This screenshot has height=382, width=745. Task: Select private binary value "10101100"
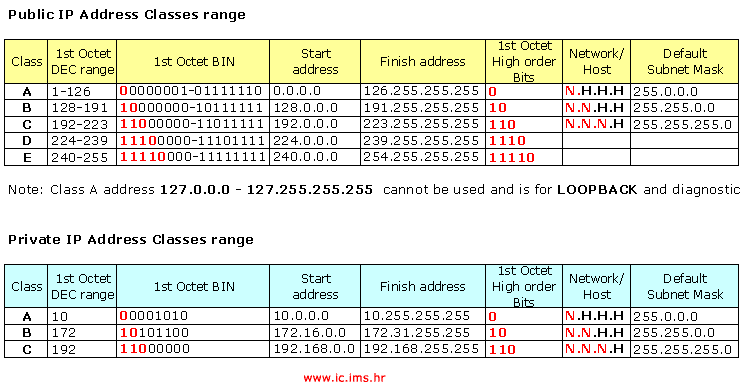tap(154, 333)
